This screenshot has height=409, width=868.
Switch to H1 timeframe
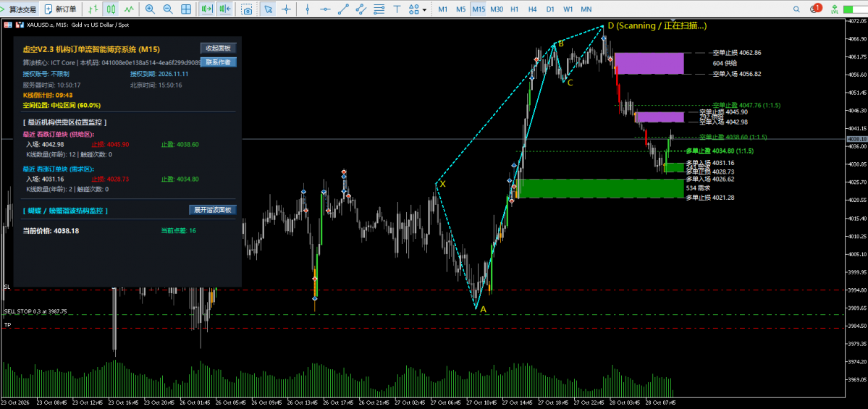[514, 9]
